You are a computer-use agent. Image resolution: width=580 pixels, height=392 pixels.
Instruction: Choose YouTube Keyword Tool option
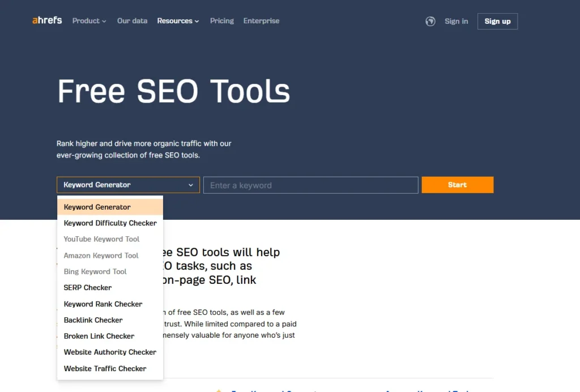coord(110,239)
